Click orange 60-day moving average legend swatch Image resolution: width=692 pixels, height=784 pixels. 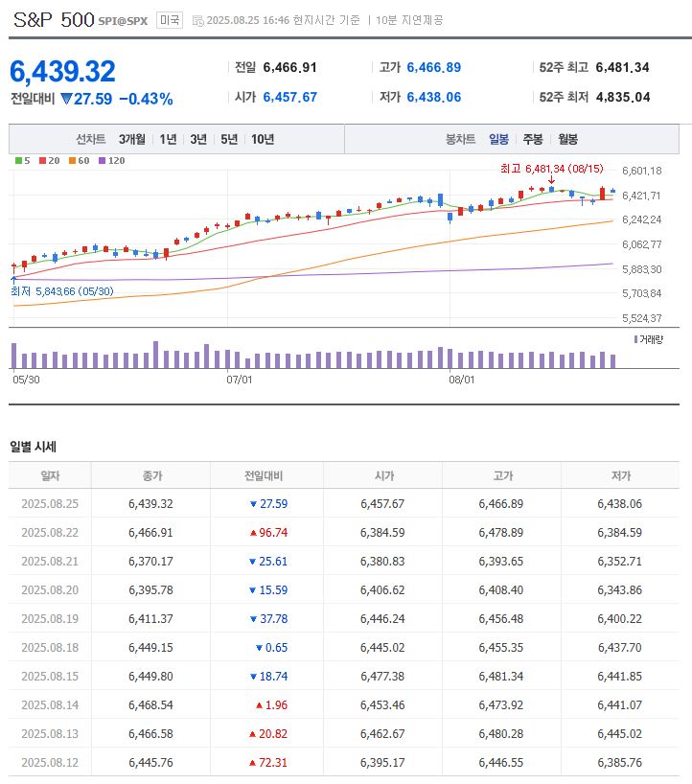click(72, 160)
